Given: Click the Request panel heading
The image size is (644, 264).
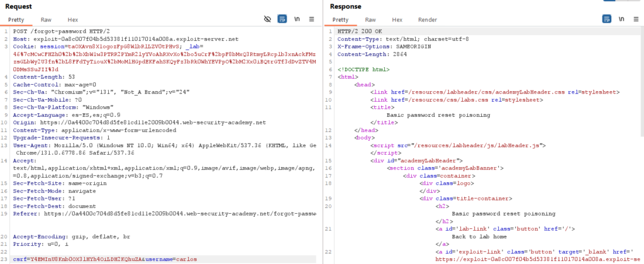Looking at the screenshot, I should [18, 6].
